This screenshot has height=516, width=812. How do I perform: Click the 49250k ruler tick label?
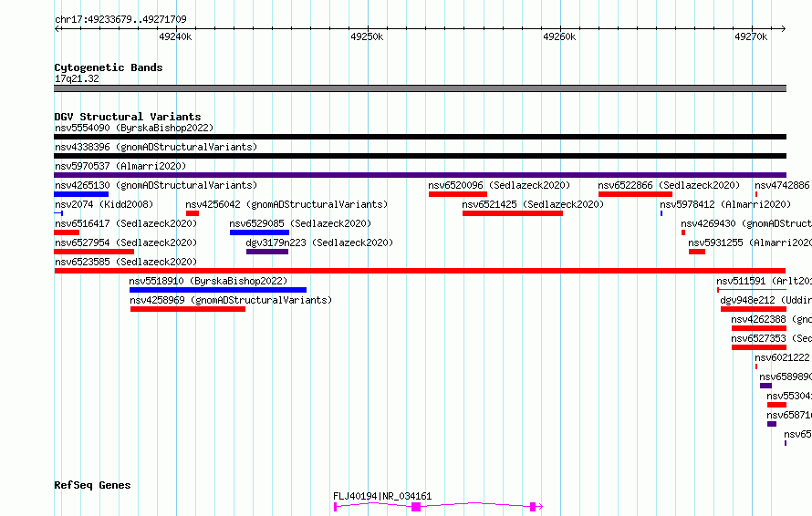pos(367,36)
